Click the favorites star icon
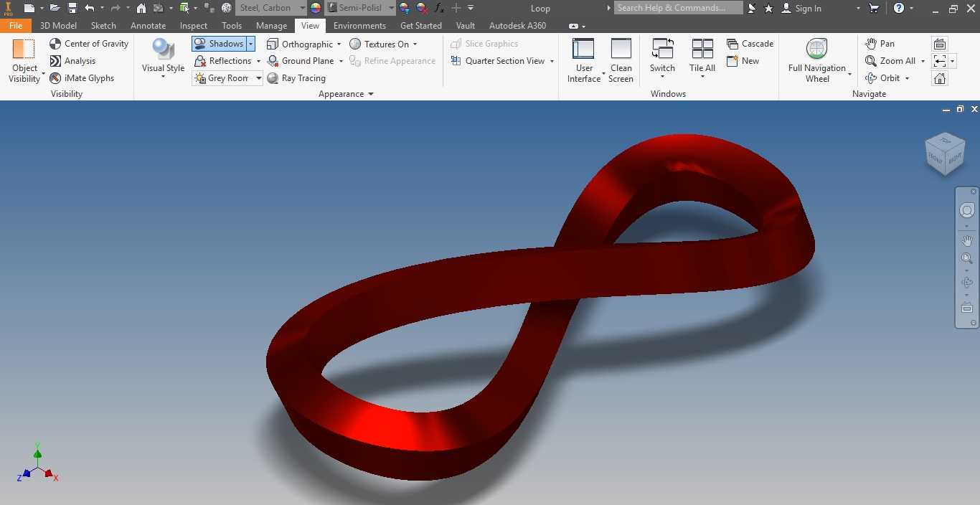Image resolution: width=980 pixels, height=505 pixels. 768,8
